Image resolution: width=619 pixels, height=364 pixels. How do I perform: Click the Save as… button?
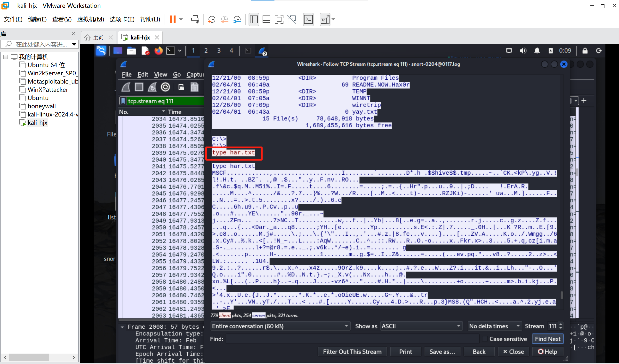click(442, 352)
